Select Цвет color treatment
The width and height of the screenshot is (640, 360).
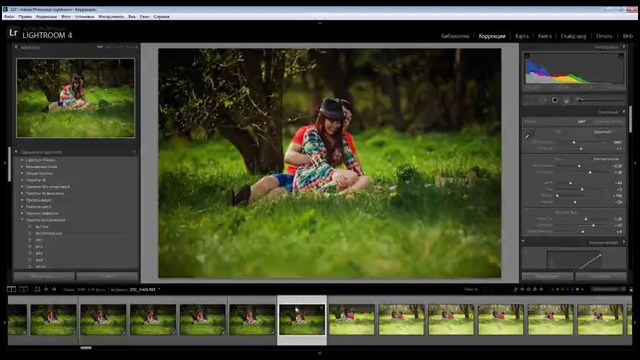581,121
